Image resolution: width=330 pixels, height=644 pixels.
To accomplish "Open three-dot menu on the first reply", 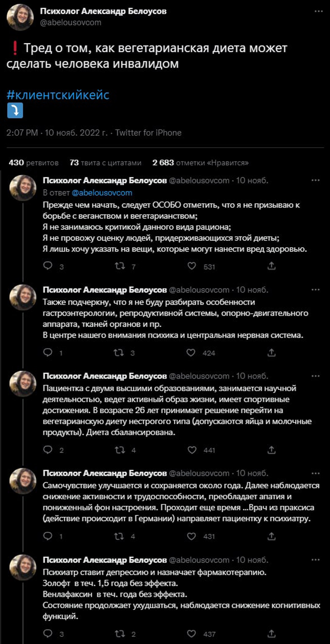I will tap(315, 180).
